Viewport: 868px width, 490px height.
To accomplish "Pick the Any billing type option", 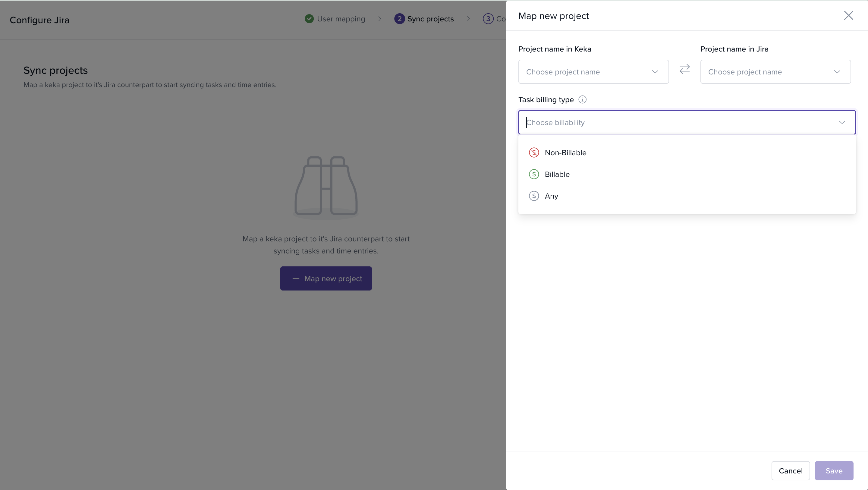I will click(x=552, y=196).
